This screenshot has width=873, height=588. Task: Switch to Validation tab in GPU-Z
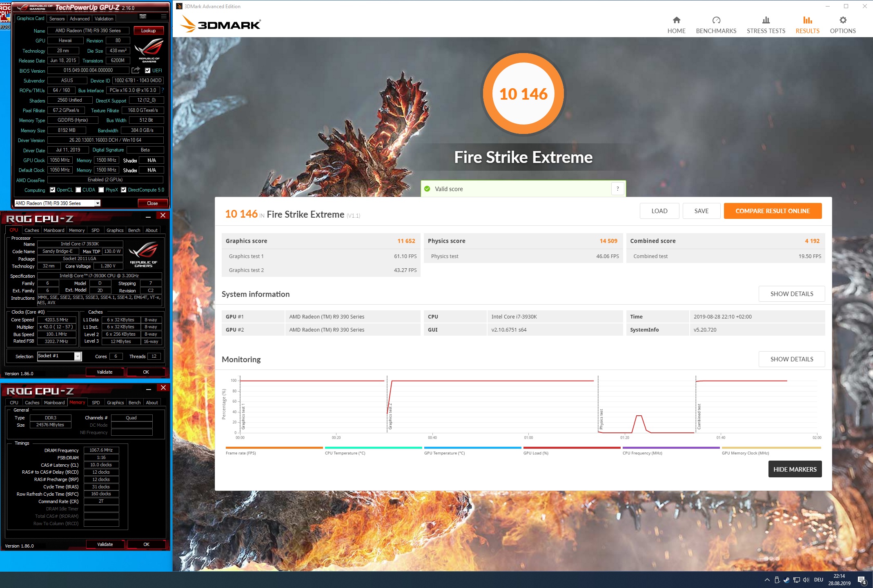104,18
